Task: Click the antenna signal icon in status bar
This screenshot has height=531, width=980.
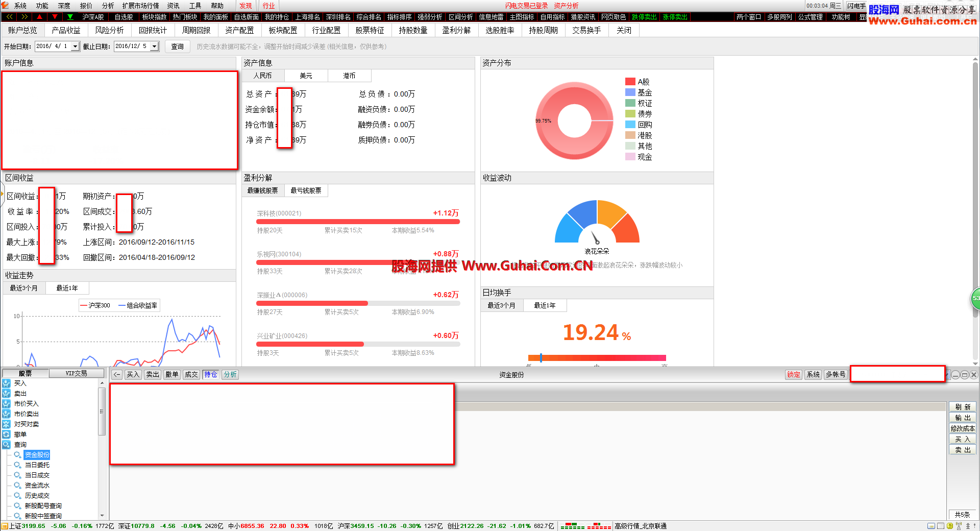Action: (x=959, y=526)
